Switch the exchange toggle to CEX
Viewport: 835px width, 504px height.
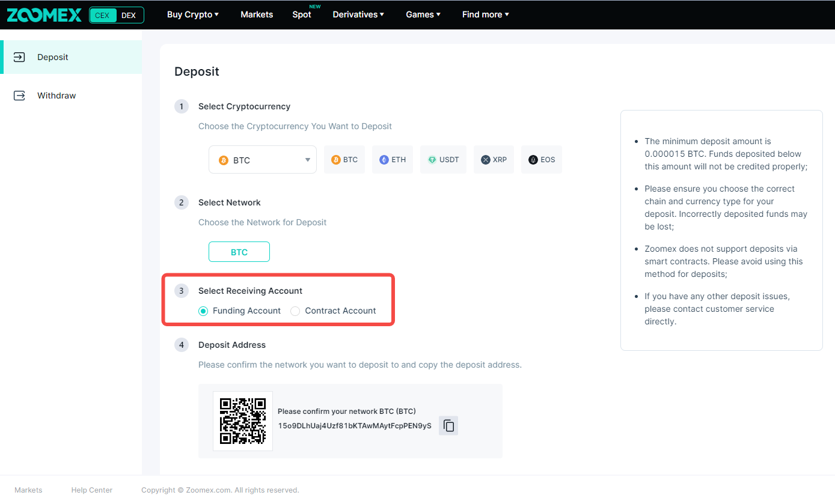(102, 15)
